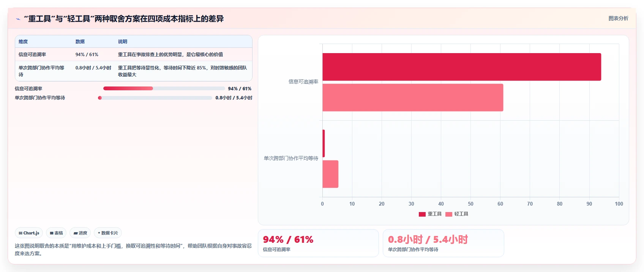Click the 轻工具 legend color swatch
The image size is (644, 272).
coord(449,214)
